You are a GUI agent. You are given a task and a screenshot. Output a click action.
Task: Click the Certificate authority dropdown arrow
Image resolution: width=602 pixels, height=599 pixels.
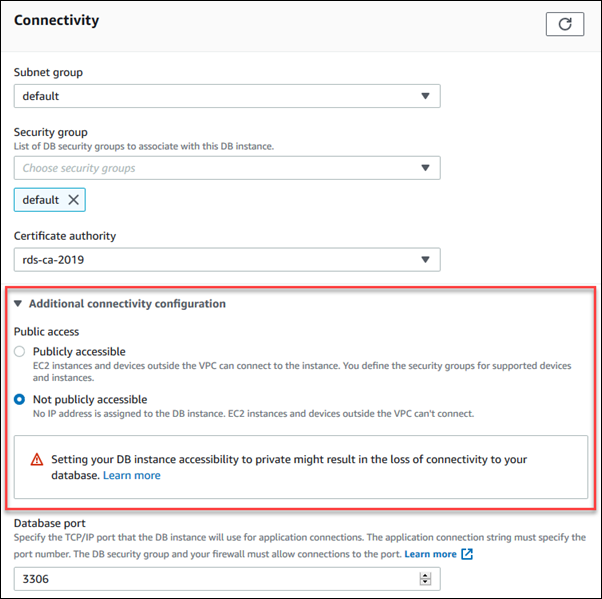(x=425, y=260)
